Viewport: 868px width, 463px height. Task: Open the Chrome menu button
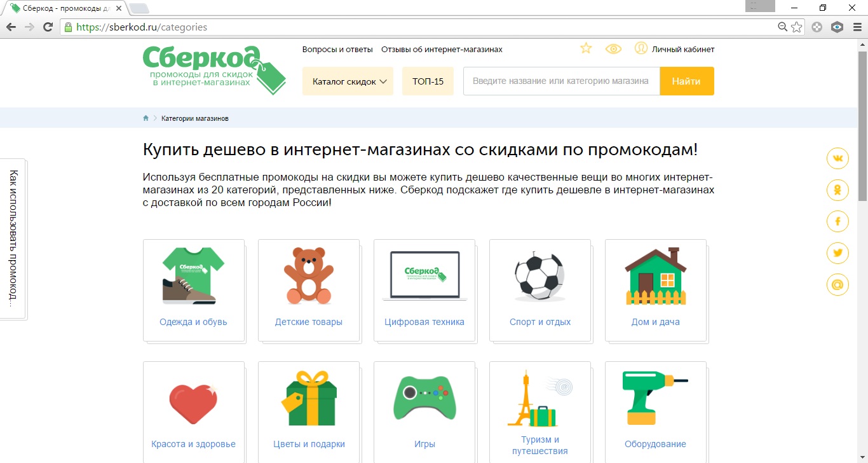tap(857, 27)
